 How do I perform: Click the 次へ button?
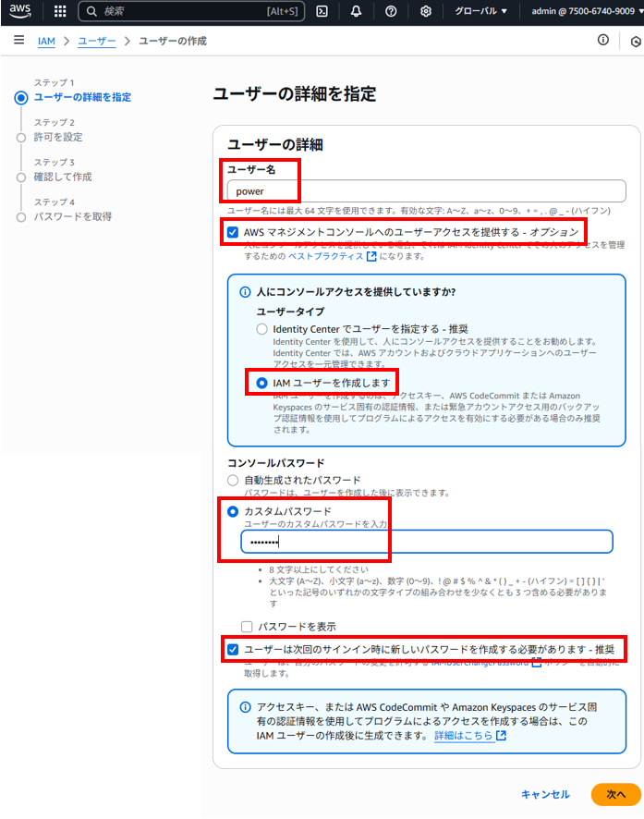[x=615, y=794]
